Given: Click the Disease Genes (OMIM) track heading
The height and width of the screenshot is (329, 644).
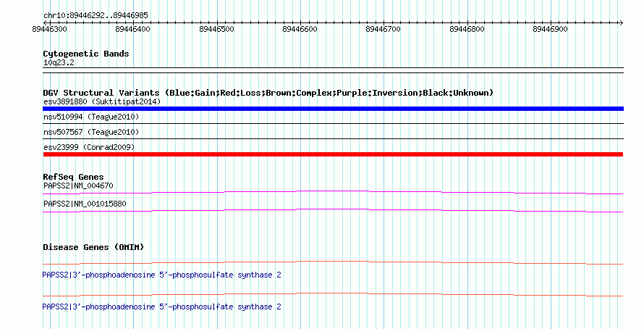Looking at the screenshot, I should pyautogui.click(x=93, y=247).
